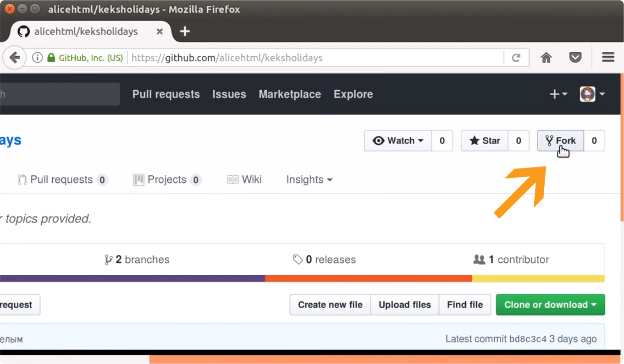Click the Create new file button
The width and height of the screenshot is (624, 364).
[x=330, y=305]
